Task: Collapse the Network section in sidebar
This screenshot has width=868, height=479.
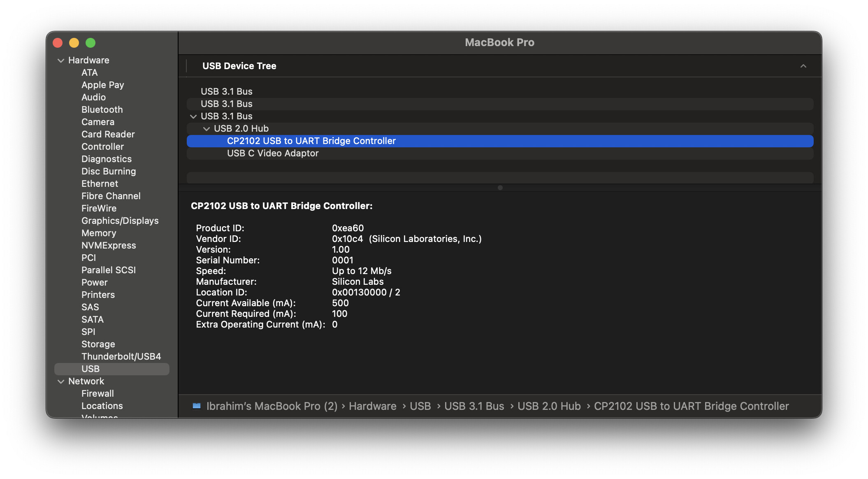Action: (x=61, y=381)
